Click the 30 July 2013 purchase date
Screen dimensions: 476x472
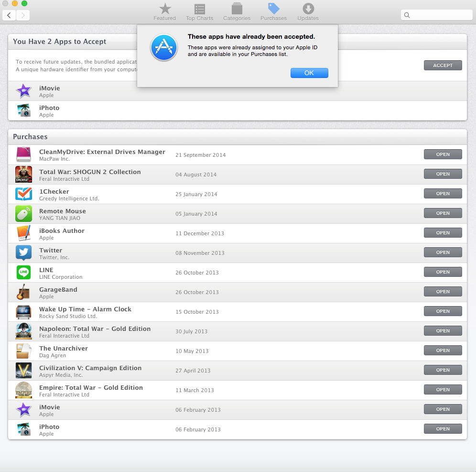click(x=191, y=331)
